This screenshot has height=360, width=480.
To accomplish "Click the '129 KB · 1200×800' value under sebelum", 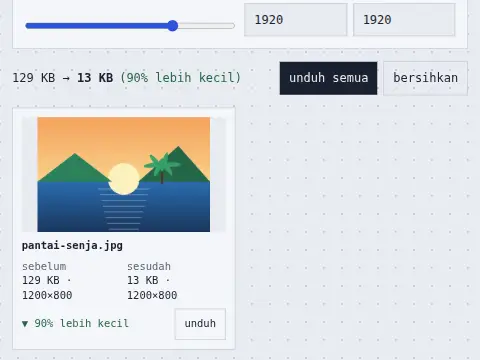I will coord(47,288).
